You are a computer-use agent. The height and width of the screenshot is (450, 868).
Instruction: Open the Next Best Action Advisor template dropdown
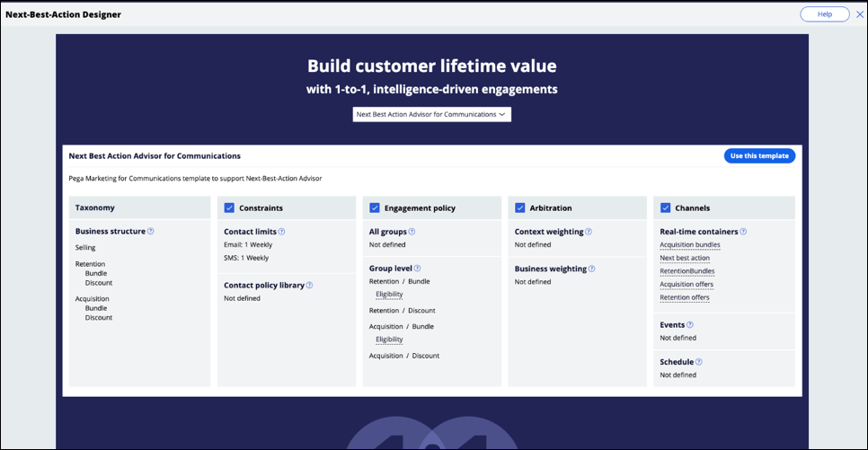(x=432, y=114)
